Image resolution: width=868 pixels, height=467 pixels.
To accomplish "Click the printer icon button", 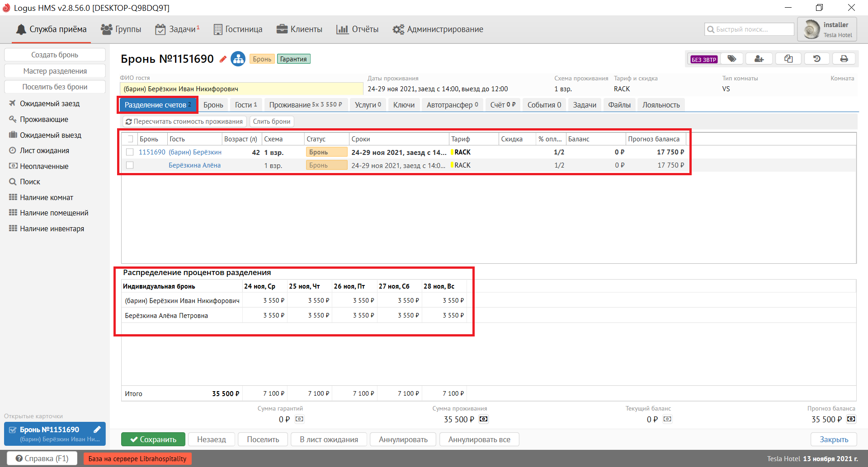I will click(844, 59).
